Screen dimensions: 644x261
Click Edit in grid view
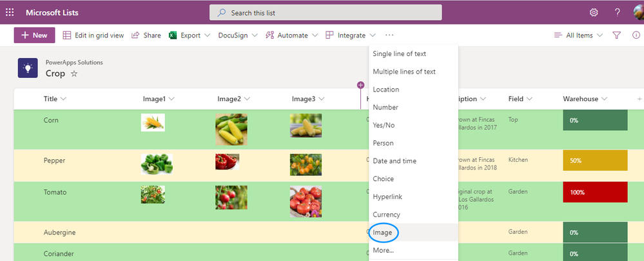click(x=93, y=35)
